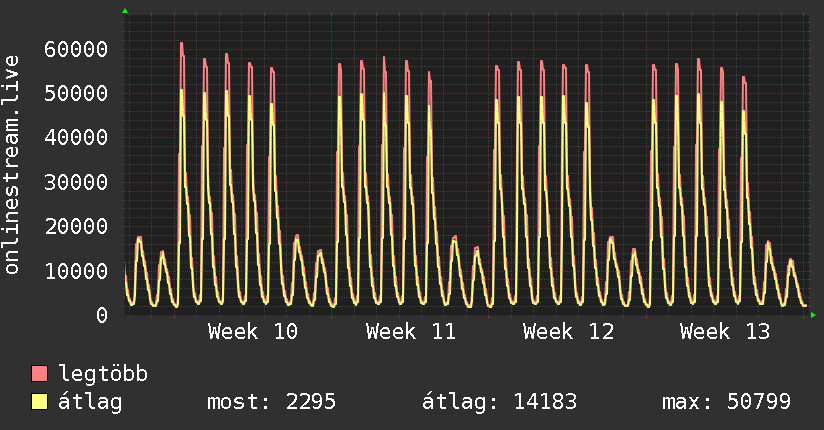824x430 pixels.
Task: Click the tallest peak above 60000
Action: tap(182, 46)
